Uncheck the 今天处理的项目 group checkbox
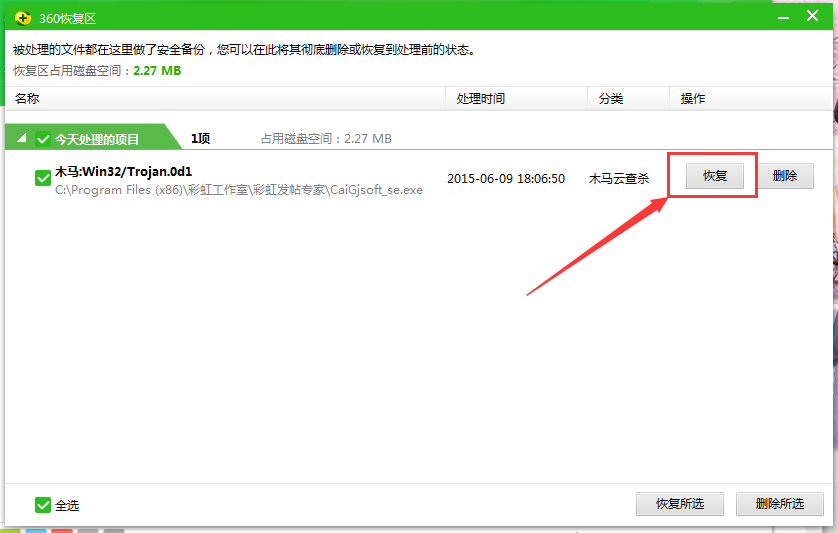 coord(43,140)
